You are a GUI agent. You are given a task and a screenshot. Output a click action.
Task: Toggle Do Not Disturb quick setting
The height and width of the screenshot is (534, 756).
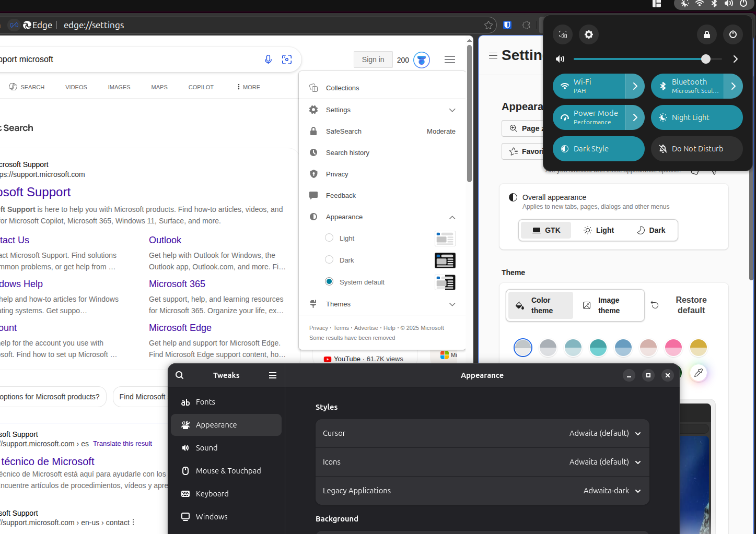696,149
